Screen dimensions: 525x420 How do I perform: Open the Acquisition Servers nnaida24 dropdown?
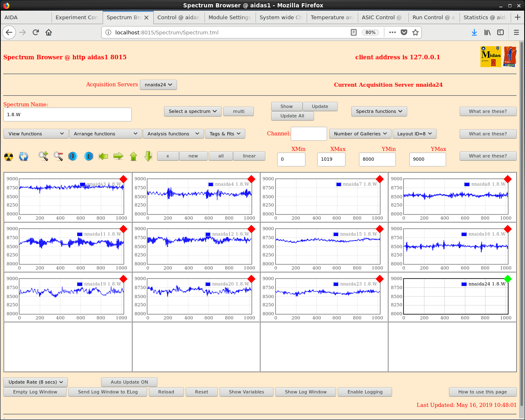(x=158, y=85)
